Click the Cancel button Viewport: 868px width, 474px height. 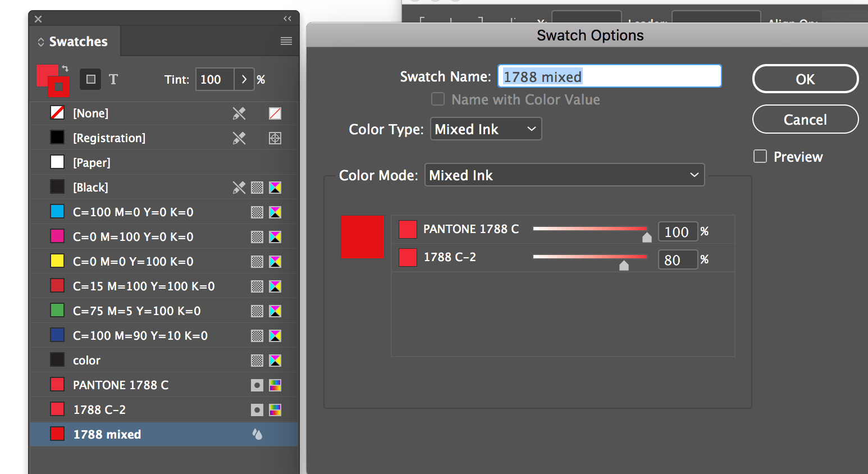pyautogui.click(x=805, y=119)
